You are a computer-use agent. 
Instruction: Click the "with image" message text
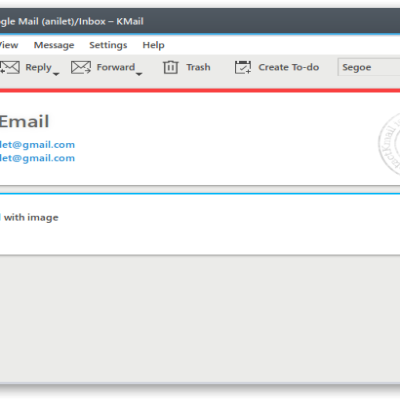pos(31,218)
